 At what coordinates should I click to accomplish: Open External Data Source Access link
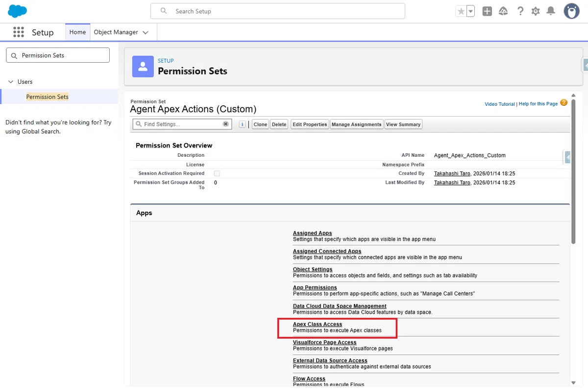click(x=330, y=361)
